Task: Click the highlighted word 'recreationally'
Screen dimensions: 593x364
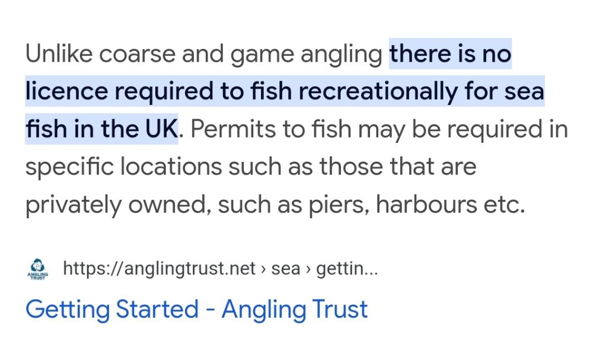Action: tap(378, 91)
